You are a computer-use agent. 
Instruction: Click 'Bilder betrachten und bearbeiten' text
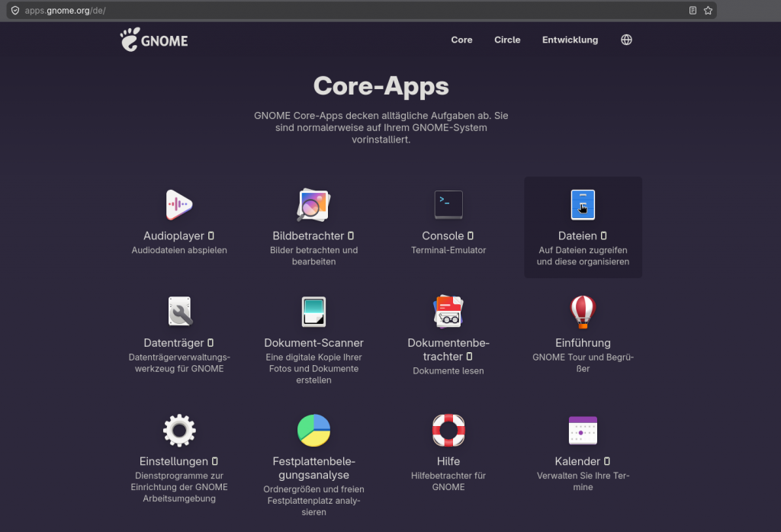[313, 256]
